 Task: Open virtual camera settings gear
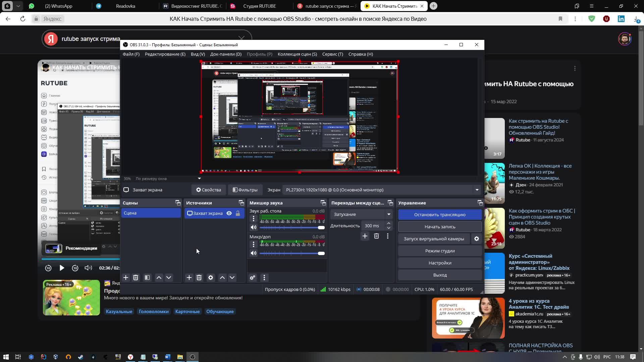click(477, 239)
